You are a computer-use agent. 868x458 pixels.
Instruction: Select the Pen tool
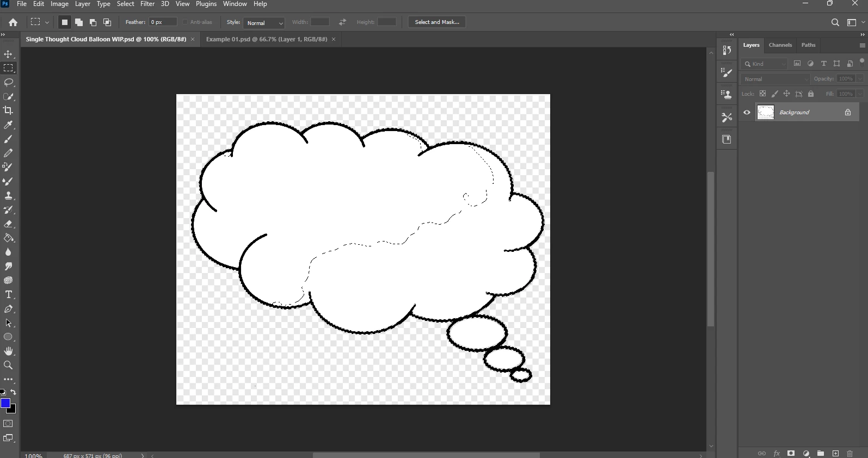8,308
